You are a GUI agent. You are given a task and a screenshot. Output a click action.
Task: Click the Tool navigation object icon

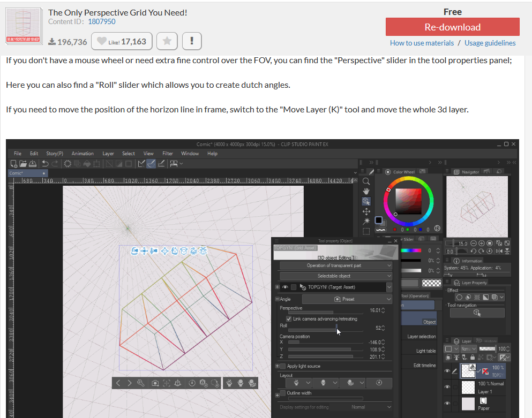(477, 313)
